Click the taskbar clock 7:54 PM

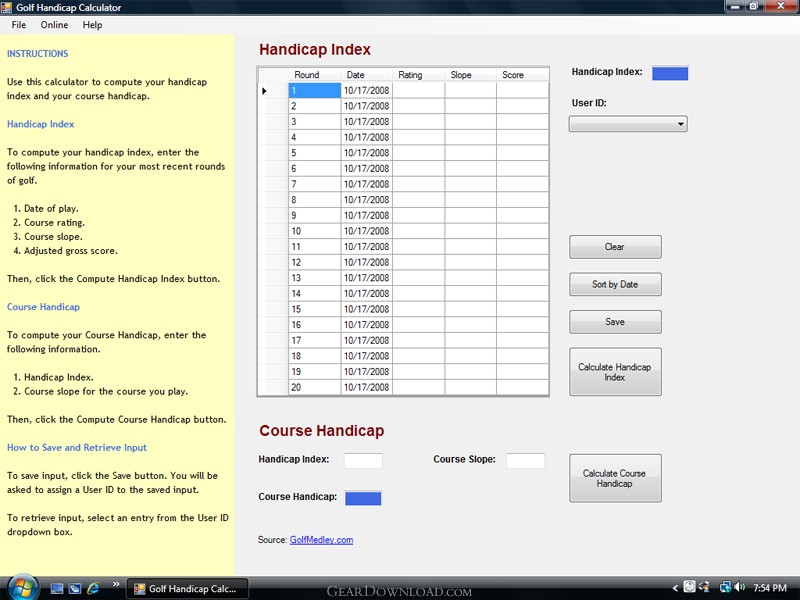[770, 588]
